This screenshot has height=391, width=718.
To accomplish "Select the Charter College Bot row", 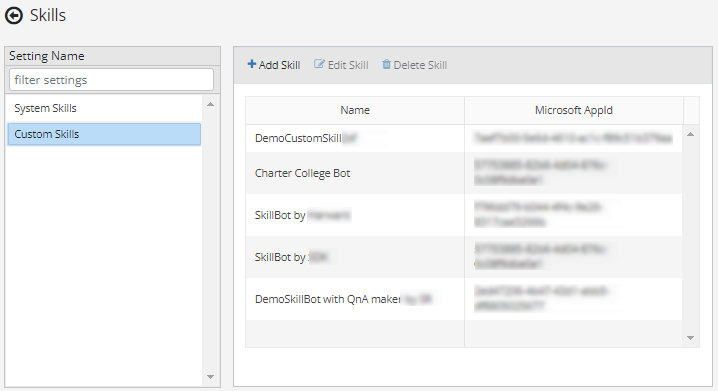I will click(464, 173).
